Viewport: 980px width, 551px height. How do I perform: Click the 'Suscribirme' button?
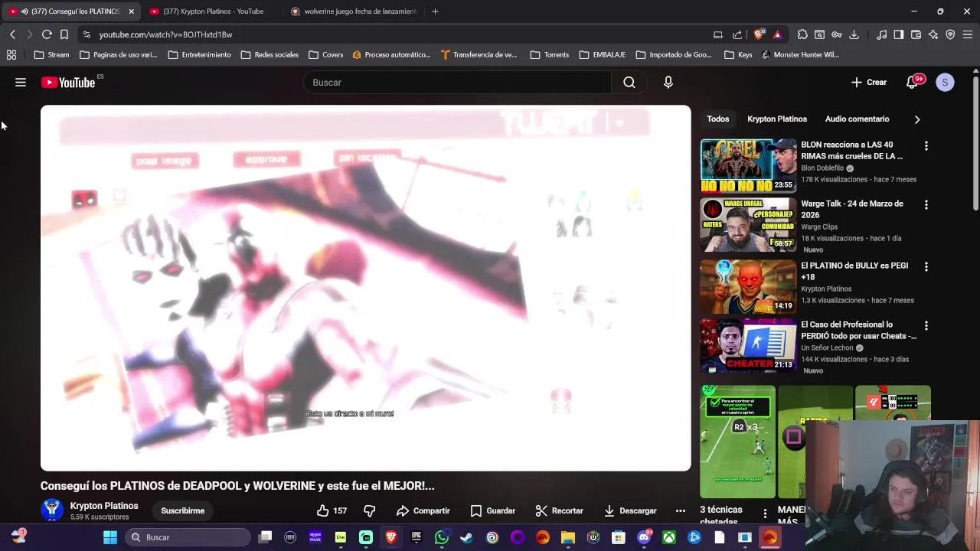tap(182, 510)
